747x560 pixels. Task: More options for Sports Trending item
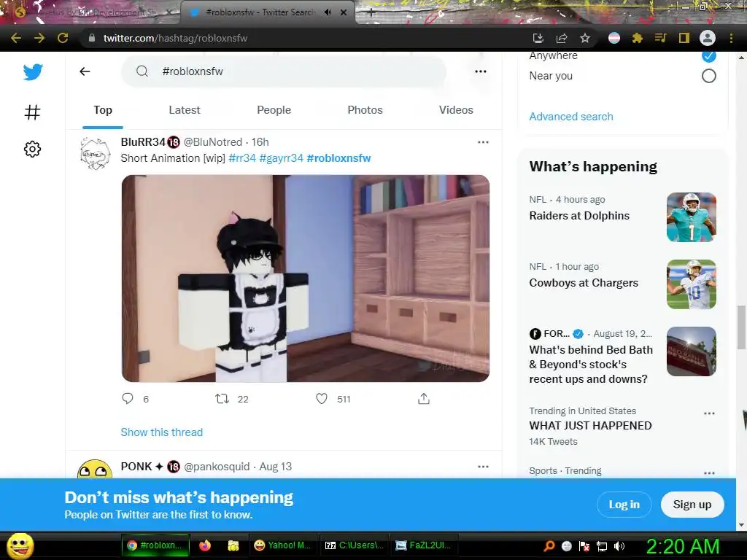[x=709, y=472]
